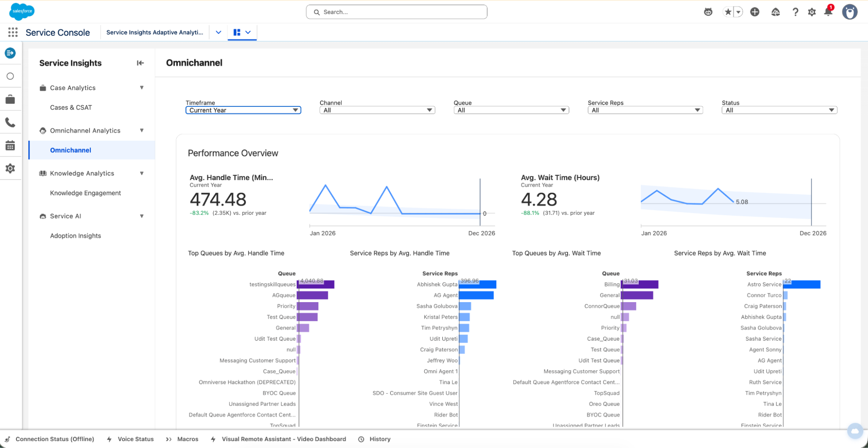Open Global Actions plus icon
The image size is (868, 448).
pos(755,12)
